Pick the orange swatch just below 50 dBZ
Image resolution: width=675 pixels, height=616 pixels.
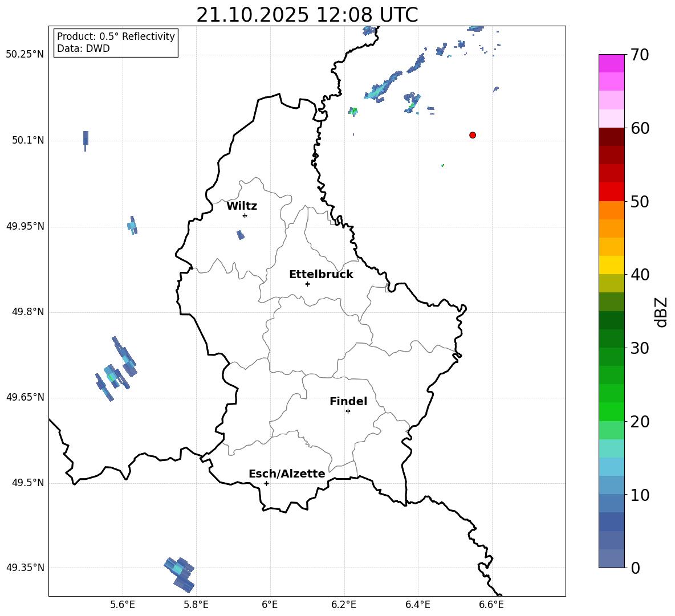point(612,210)
